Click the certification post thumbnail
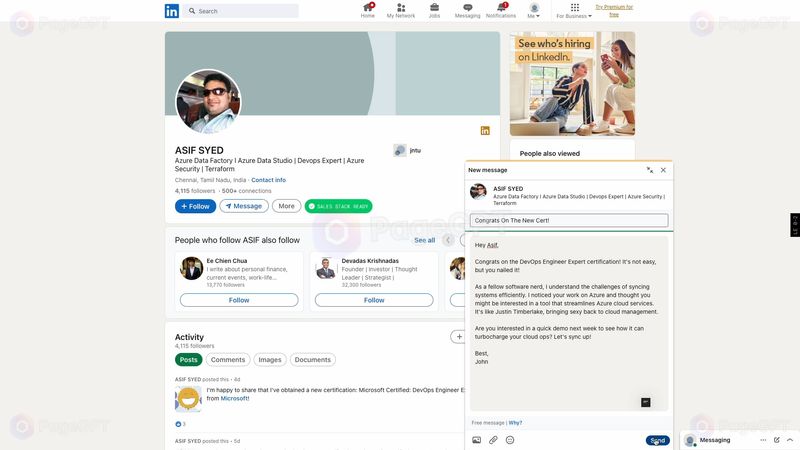Screen dimensions: 800x450 click(x=188, y=399)
